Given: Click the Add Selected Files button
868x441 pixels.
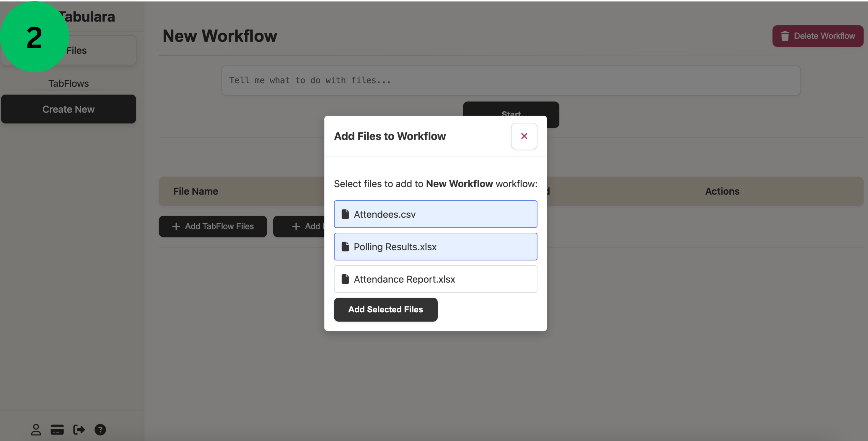Looking at the screenshot, I should 385,309.
